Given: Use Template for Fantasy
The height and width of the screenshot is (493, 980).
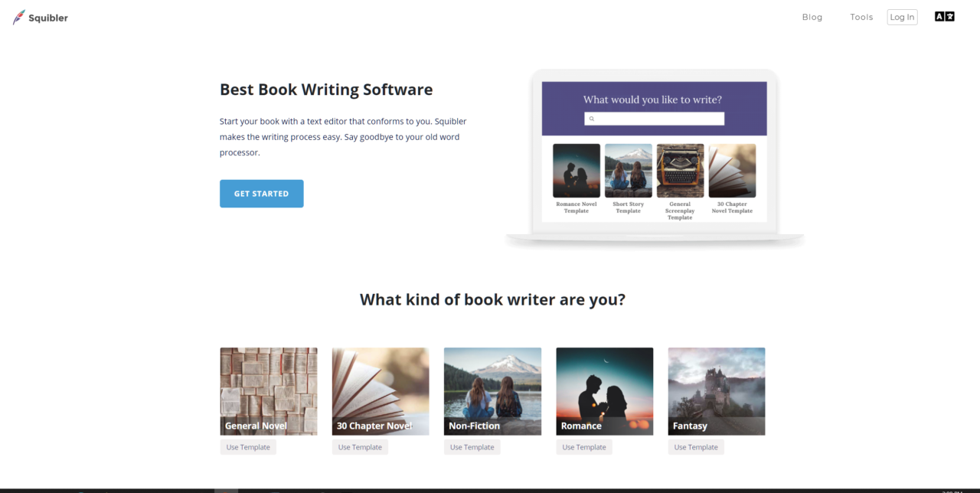Looking at the screenshot, I should point(696,446).
